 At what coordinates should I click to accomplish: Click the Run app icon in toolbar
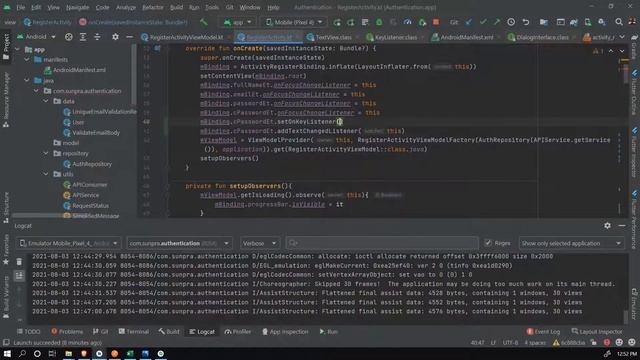coord(337,22)
